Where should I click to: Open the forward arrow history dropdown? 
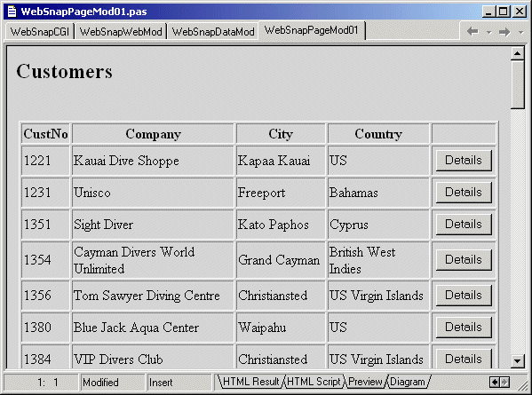point(520,33)
